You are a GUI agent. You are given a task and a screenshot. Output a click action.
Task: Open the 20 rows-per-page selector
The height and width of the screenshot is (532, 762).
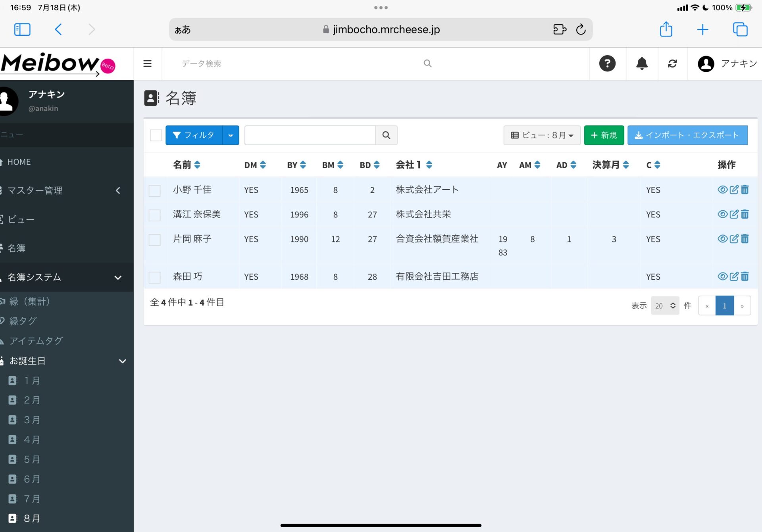pyautogui.click(x=665, y=305)
